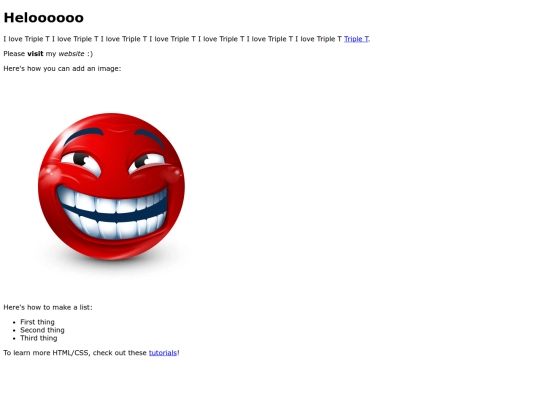The image size is (540, 405).
Task: Click the text Here's how to make a list:
Action: (x=48, y=307)
